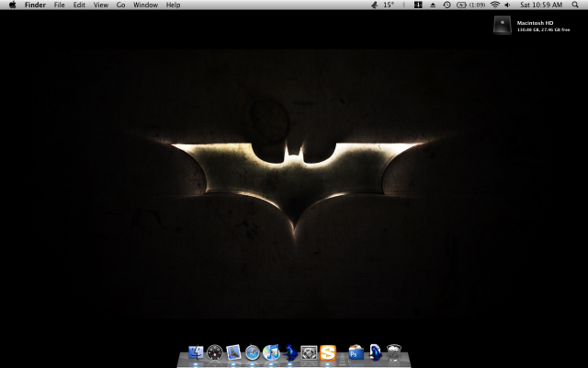Screen dimensions: 588x368
Task: Open the View menu
Action: [101, 5]
